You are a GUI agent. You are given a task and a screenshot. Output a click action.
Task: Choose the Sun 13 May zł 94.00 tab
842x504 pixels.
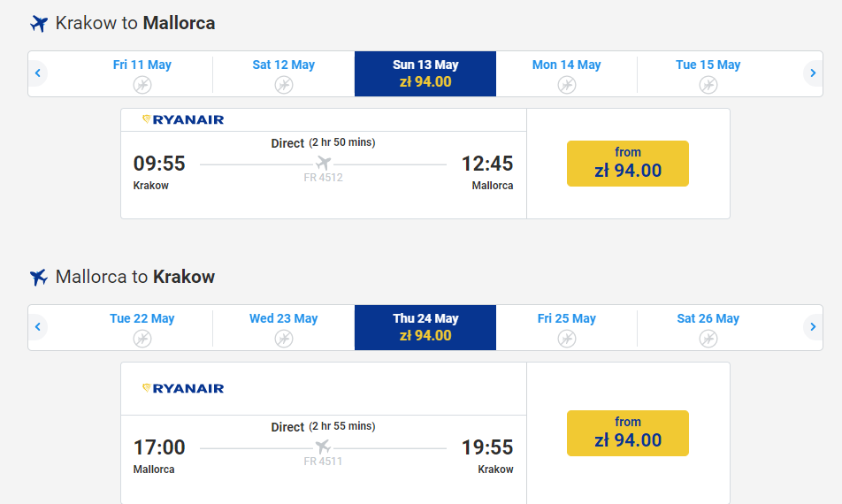(425, 73)
